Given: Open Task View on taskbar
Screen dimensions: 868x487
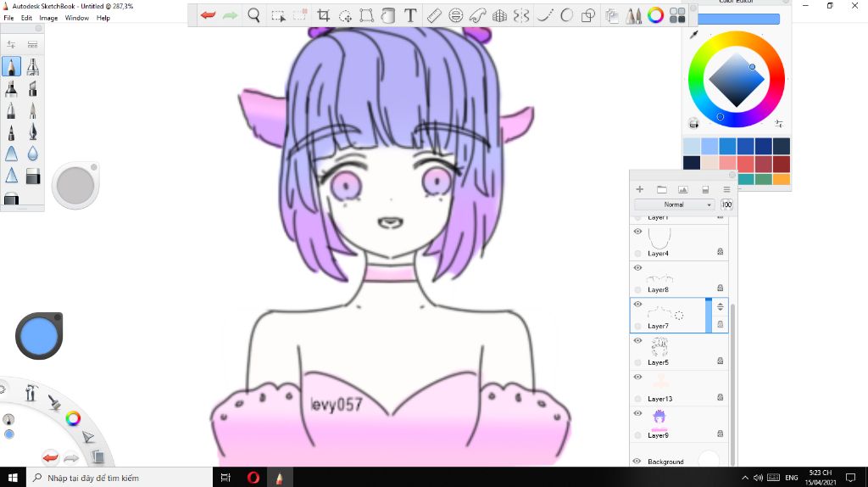Looking at the screenshot, I should point(225,478).
